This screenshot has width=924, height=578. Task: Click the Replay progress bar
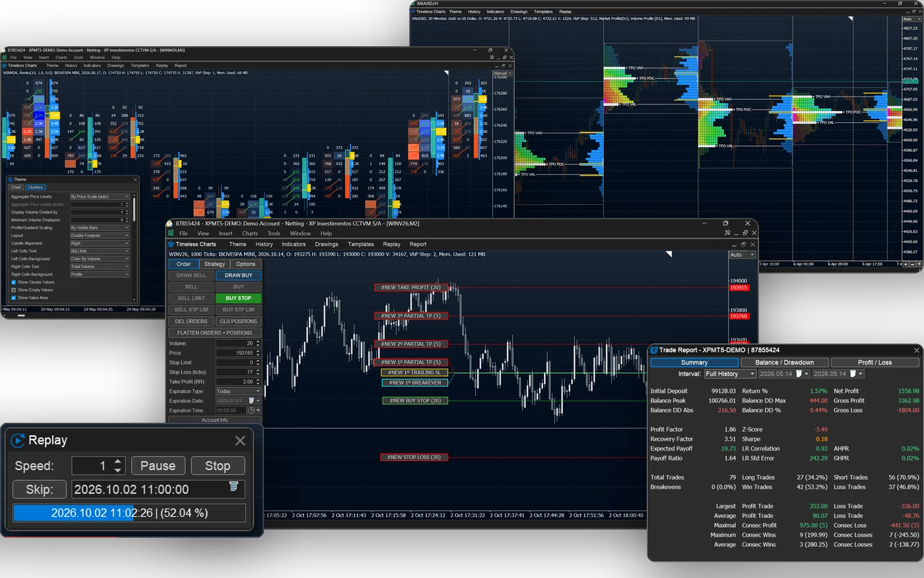point(129,513)
